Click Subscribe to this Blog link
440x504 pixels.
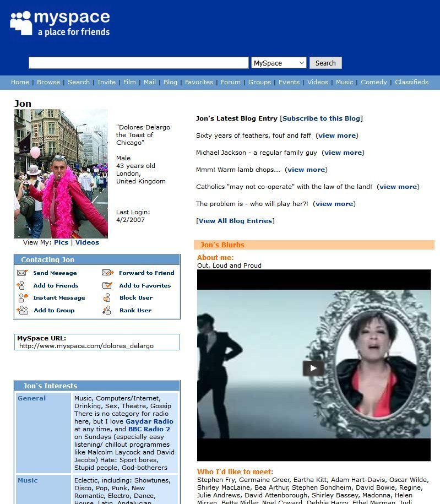click(321, 118)
